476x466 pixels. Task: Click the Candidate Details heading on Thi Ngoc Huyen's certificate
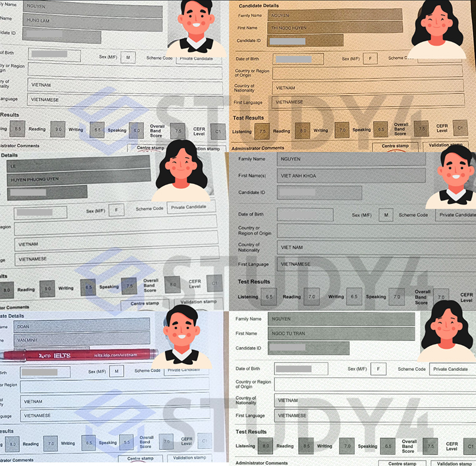(x=259, y=6)
